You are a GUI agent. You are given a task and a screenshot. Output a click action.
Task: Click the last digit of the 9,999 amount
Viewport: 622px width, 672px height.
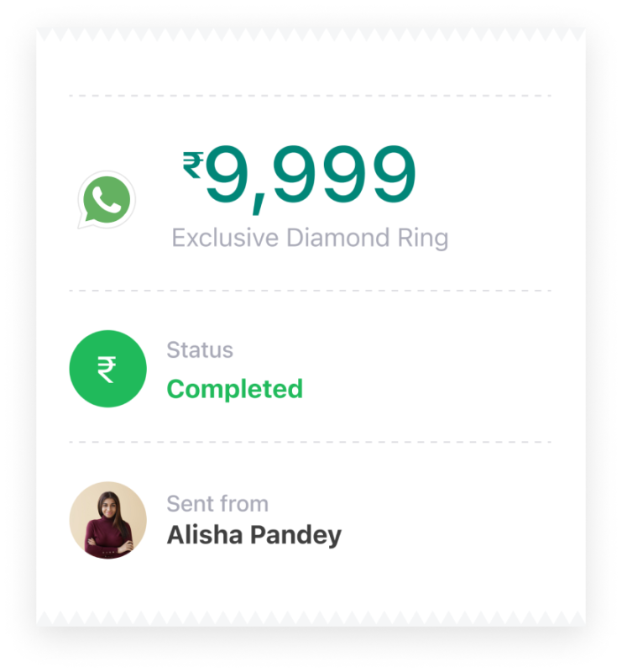click(395, 174)
